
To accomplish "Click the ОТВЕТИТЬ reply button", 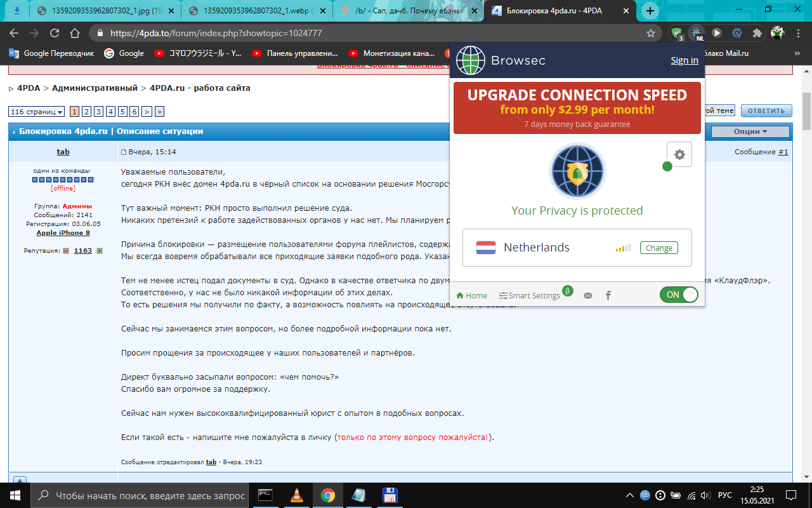I will (x=766, y=110).
